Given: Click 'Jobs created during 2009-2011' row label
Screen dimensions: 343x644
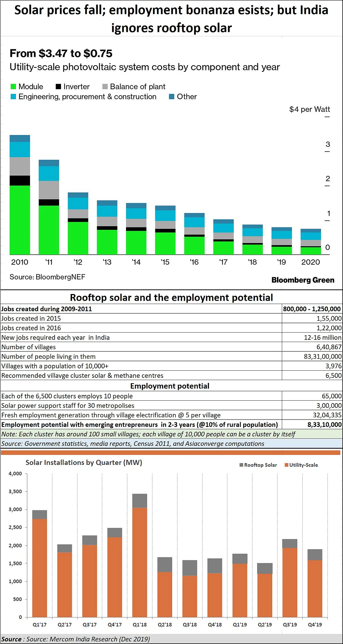Looking at the screenshot, I should point(47,309).
